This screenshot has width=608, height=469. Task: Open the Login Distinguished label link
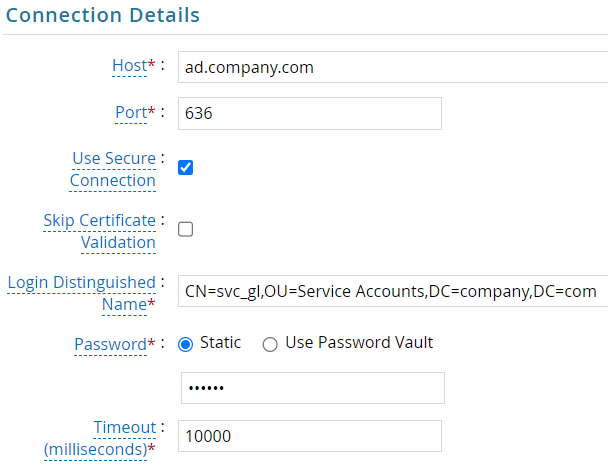pyautogui.click(x=81, y=283)
